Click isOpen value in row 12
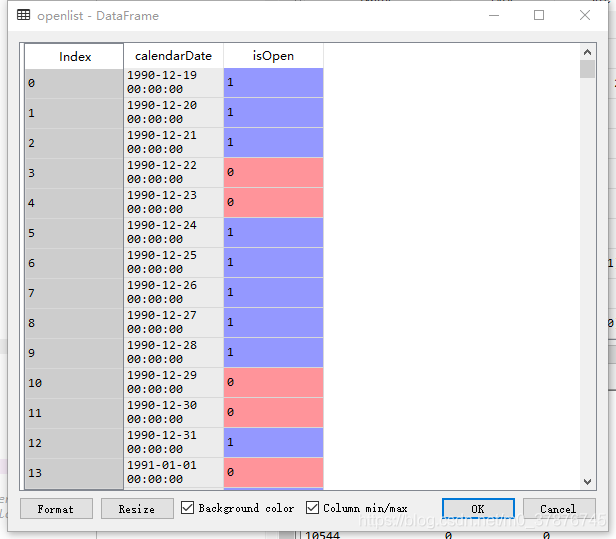This screenshot has width=616, height=539. [x=273, y=442]
